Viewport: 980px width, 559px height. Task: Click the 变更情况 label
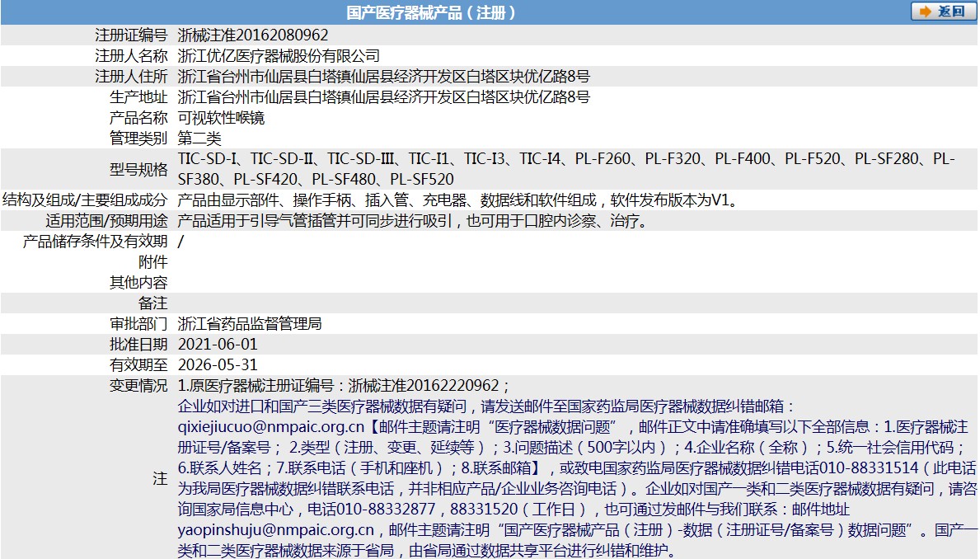point(138,386)
